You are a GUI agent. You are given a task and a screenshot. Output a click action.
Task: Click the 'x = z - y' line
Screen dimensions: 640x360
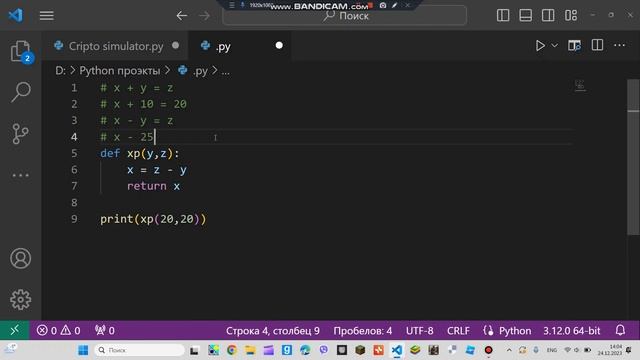coord(157,170)
